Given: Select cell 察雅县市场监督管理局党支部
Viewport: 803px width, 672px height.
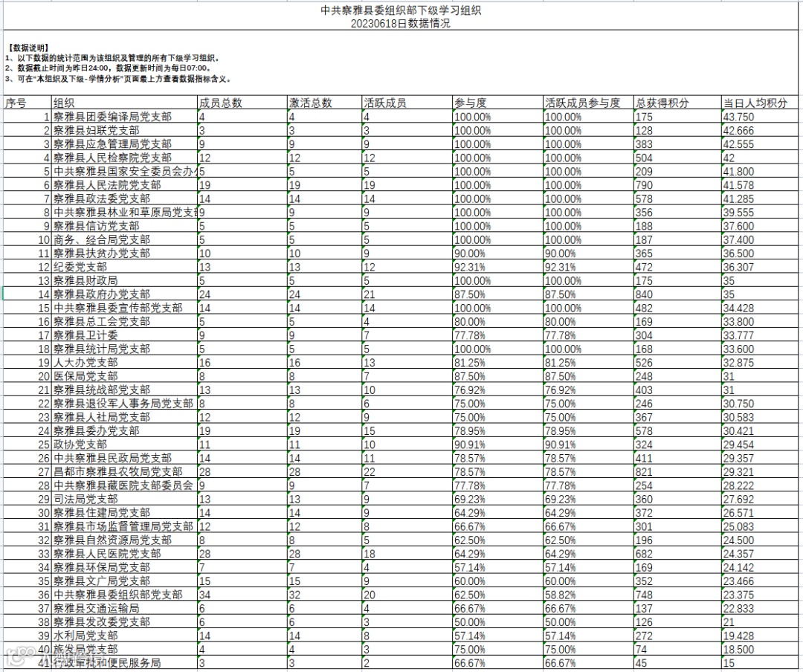Looking at the screenshot, I should click(x=124, y=526).
